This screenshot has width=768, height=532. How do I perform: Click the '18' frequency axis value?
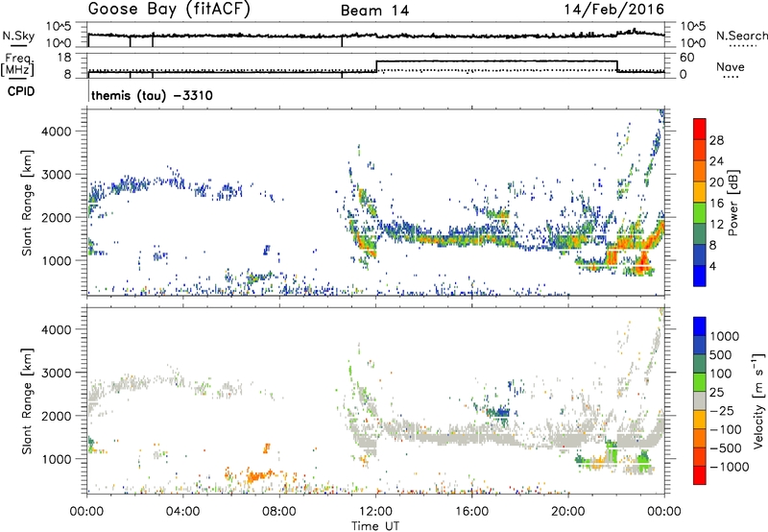(64, 58)
